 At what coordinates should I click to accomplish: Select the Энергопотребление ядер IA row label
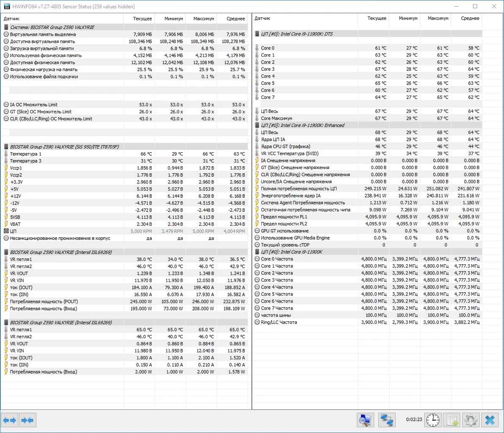click(x=291, y=196)
